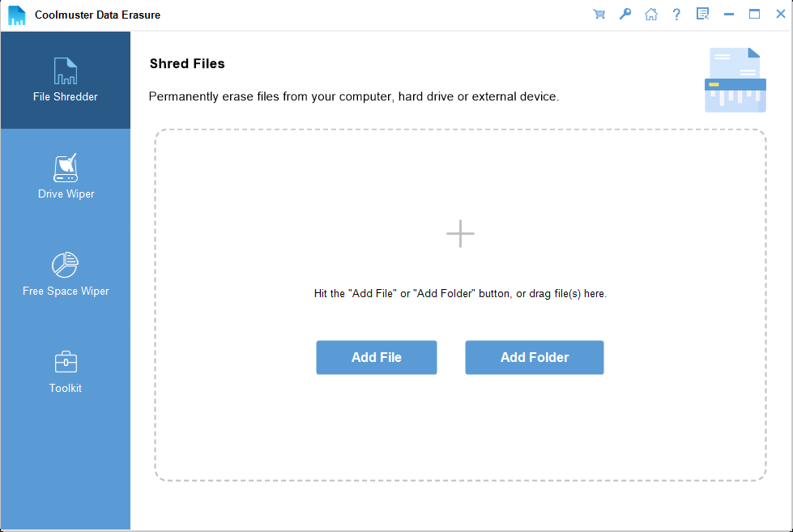Click the Coolmuster app logo icon
The height and width of the screenshot is (532, 793).
[17, 15]
